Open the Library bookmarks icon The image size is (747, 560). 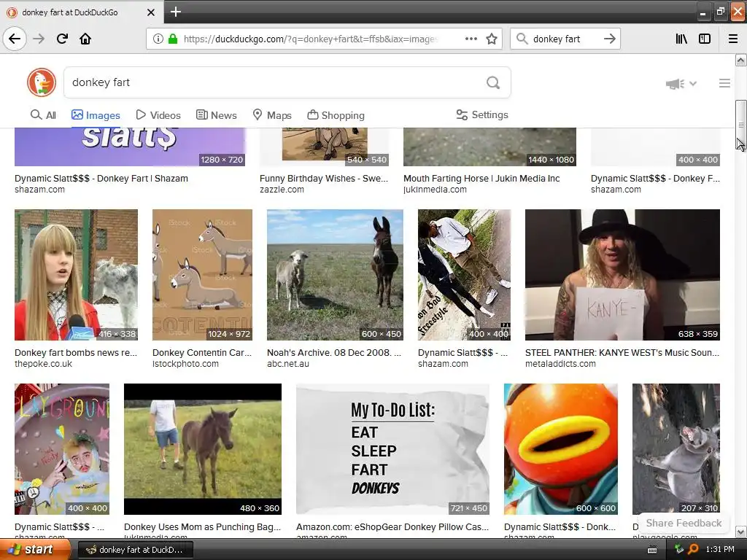(x=681, y=39)
